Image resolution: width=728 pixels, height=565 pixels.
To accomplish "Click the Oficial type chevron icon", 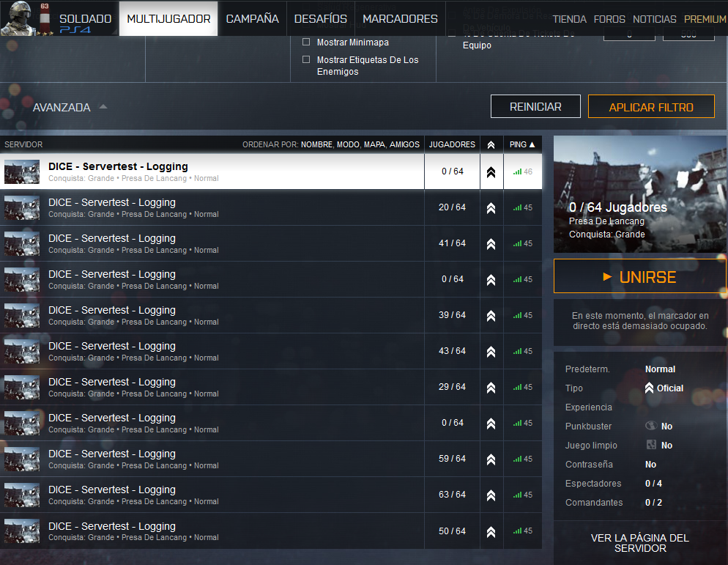I will click(x=649, y=388).
